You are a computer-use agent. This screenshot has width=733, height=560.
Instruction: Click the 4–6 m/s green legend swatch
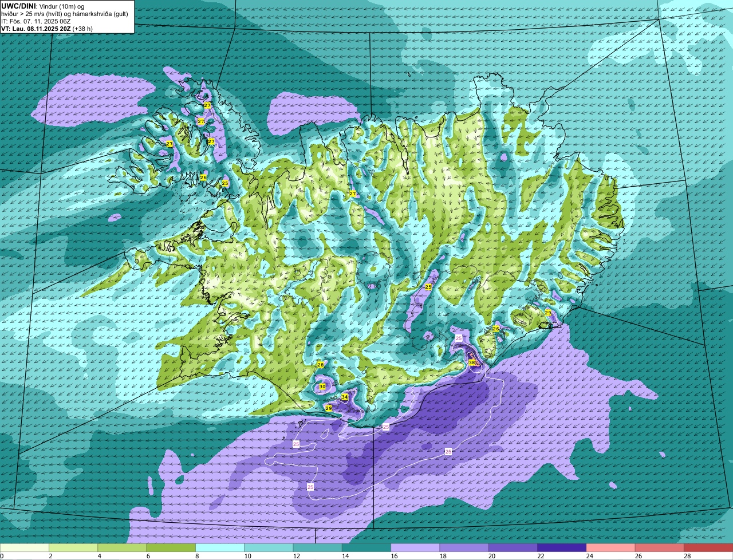(x=122, y=547)
